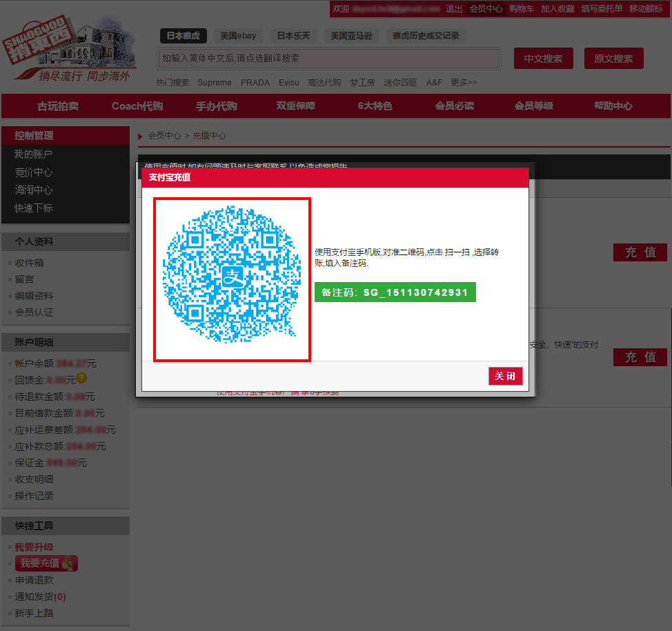Open the 收支明细 link

pyautogui.click(x=34, y=479)
